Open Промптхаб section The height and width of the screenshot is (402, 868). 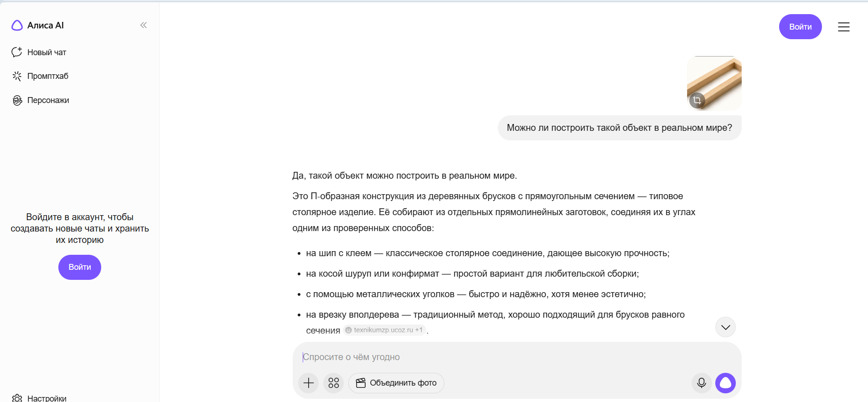pos(40,76)
